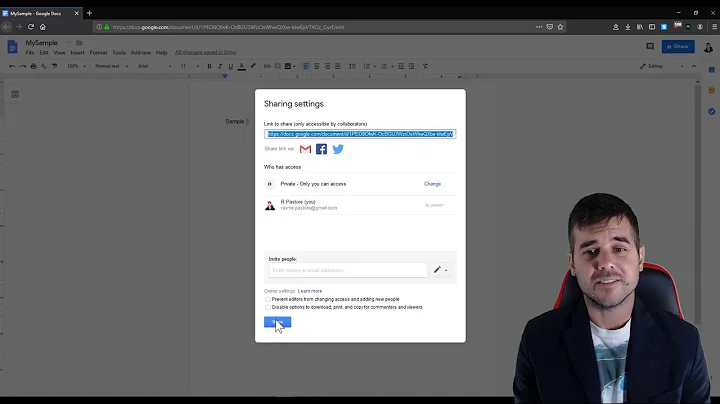The height and width of the screenshot is (404, 720).
Task: Click the Undo toolbar icon
Action: coord(12,66)
